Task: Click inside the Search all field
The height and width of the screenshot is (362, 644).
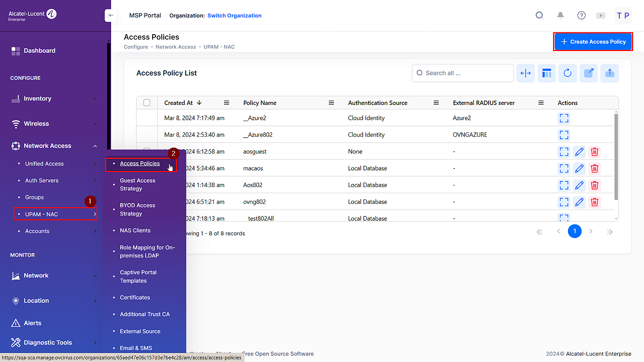Action: pyautogui.click(x=463, y=73)
